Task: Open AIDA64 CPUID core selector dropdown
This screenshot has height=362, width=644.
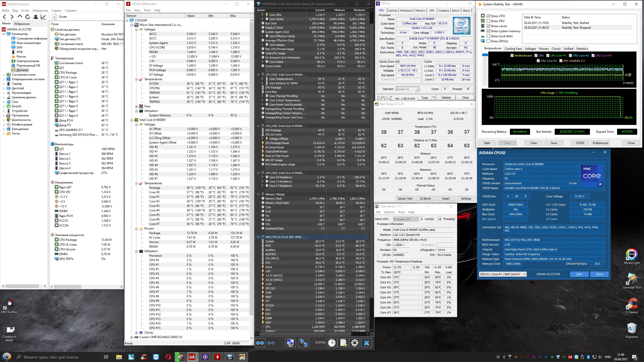Action: 503,274
